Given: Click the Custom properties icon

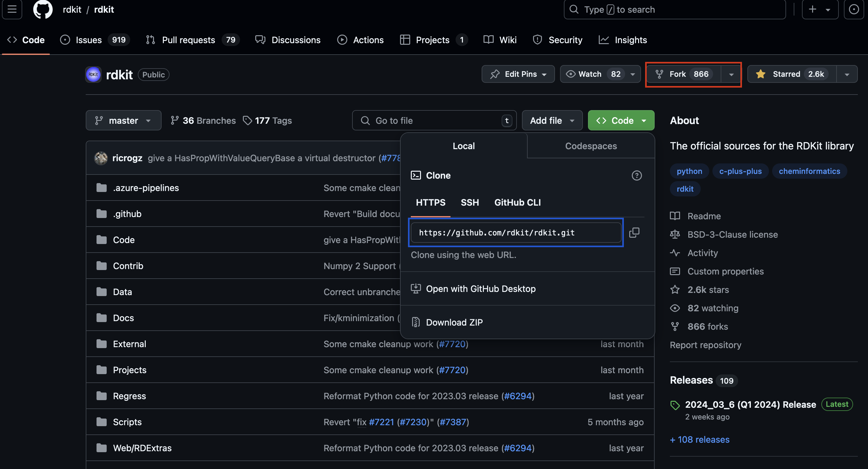Looking at the screenshot, I should tap(675, 271).
